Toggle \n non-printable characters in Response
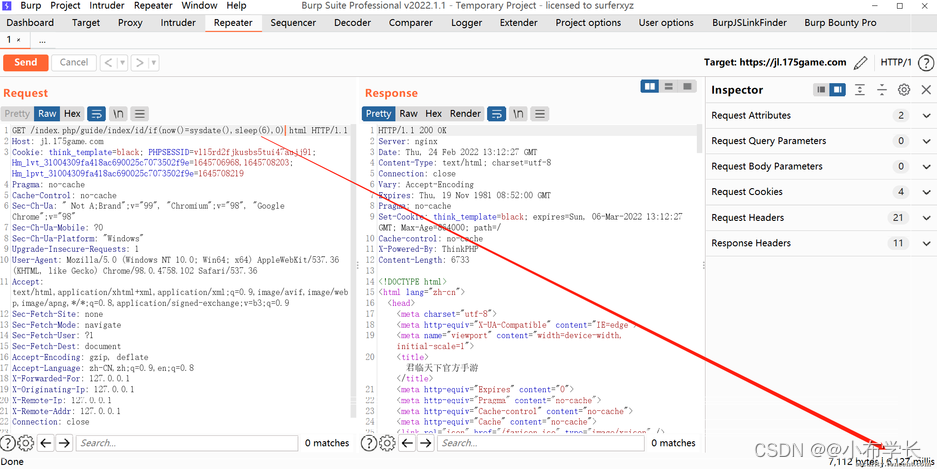This screenshot has width=937, height=469. (x=519, y=114)
